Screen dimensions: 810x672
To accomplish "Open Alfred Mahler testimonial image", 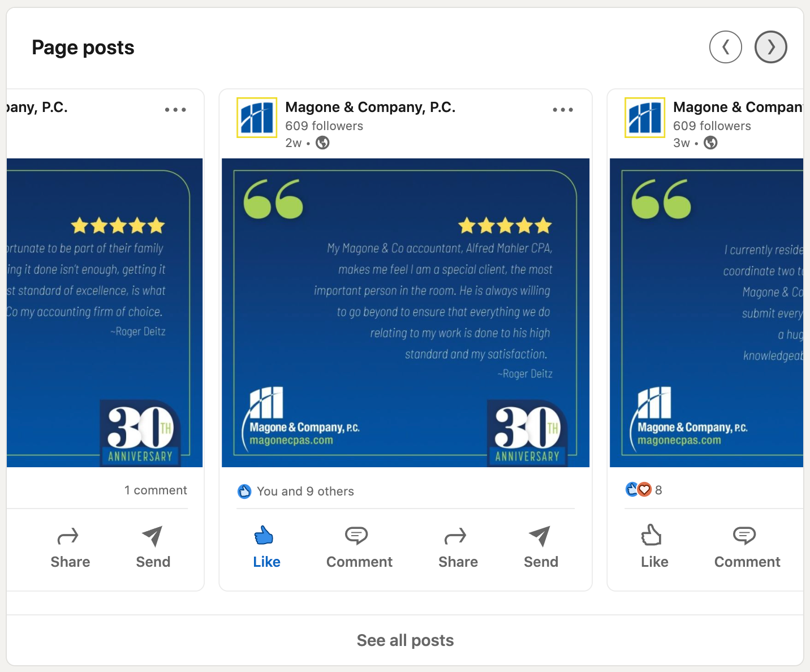I will (406, 313).
